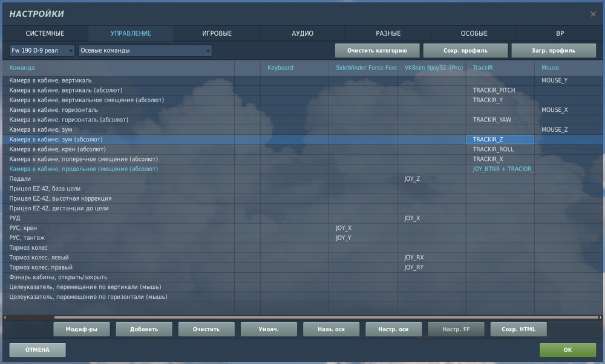The height and width of the screenshot is (364, 605).
Task: Open the АУДИО tab
Action: point(302,33)
